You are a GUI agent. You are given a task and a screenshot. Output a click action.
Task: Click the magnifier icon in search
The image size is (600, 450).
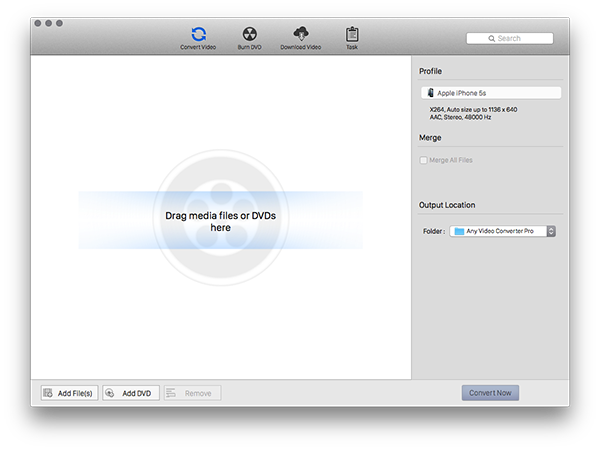(492, 39)
